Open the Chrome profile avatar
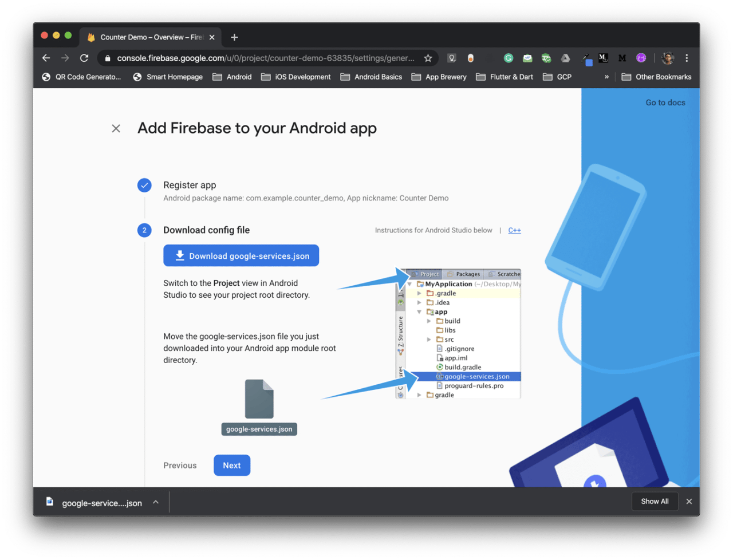Viewport: 733px width, 560px height. 668,58
